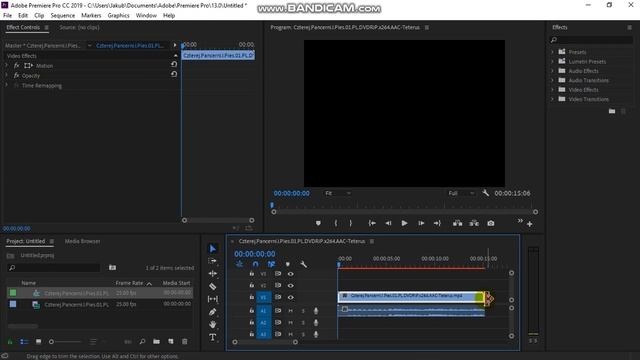Enable voice-over record on A1
The image size is (640, 360).
(316, 311)
